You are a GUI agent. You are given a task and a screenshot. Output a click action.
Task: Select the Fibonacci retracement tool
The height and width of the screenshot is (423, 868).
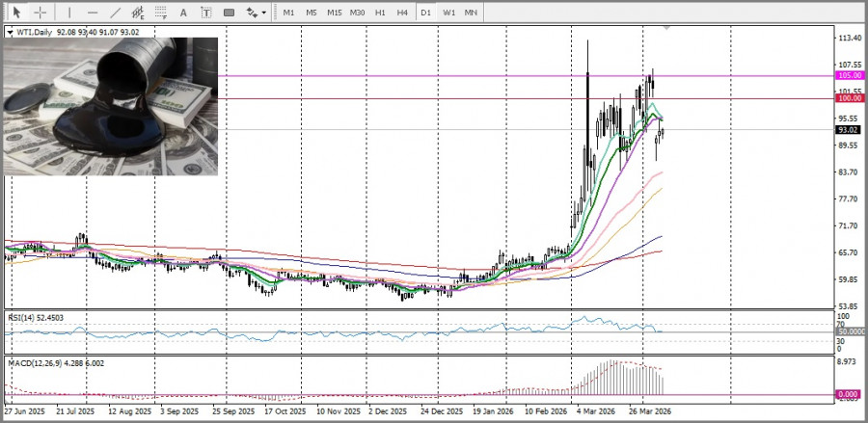[x=162, y=13]
